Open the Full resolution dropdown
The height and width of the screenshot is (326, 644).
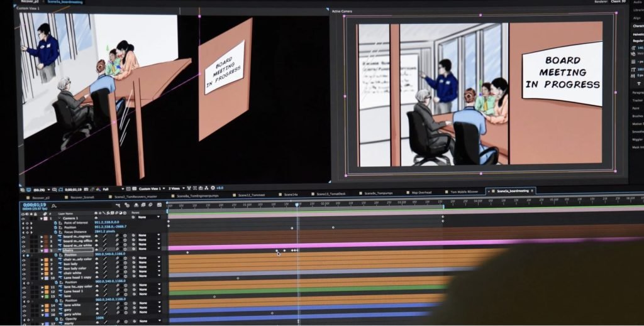[x=113, y=189]
